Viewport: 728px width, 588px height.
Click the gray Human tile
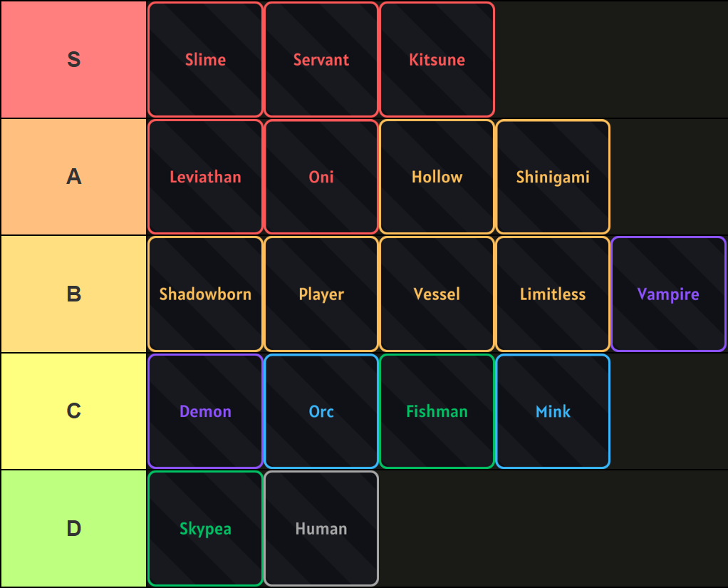coord(321,529)
